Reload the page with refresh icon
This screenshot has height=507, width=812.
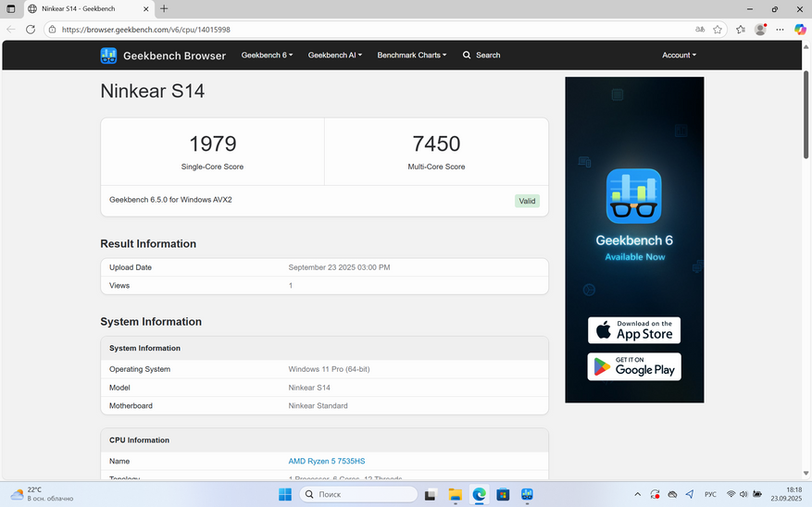pyautogui.click(x=31, y=30)
